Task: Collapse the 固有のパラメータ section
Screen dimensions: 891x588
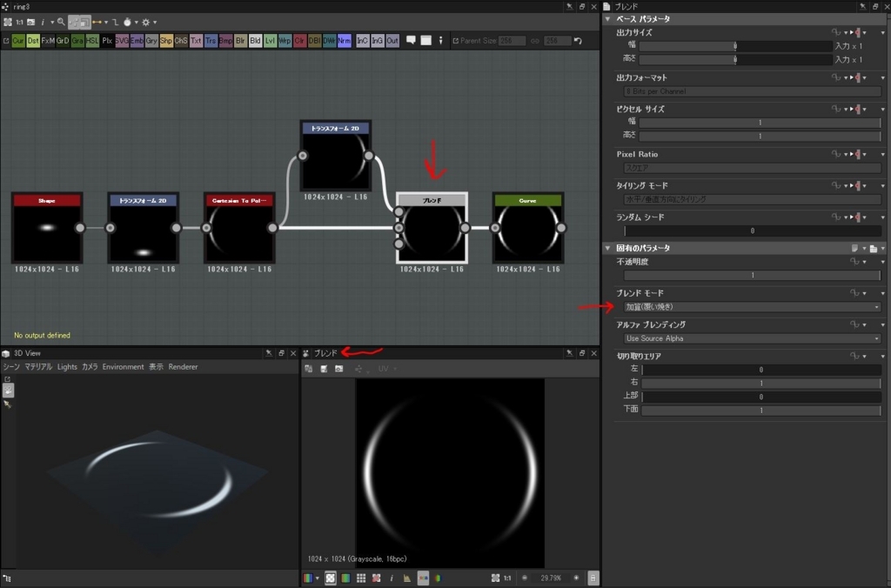Action: point(608,248)
